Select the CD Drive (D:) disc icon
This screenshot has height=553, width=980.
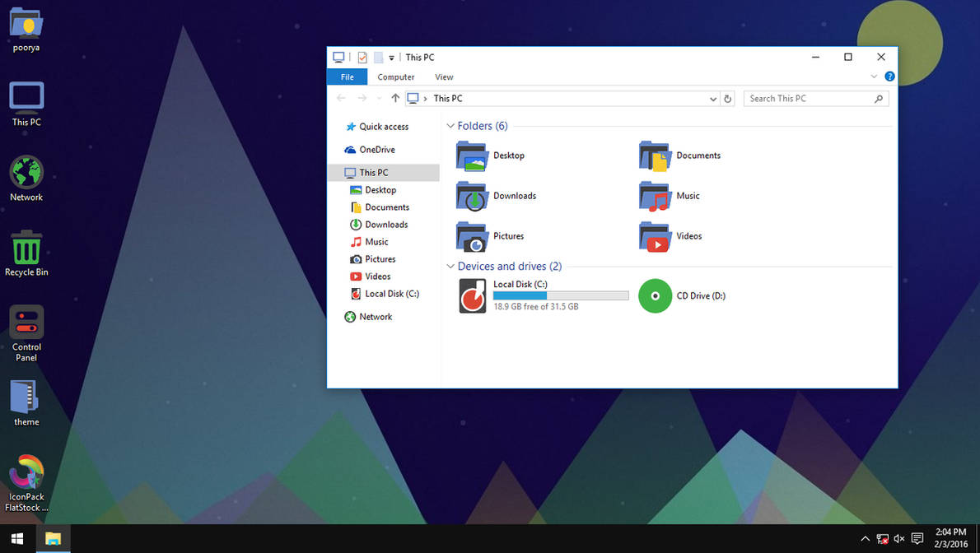point(655,296)
